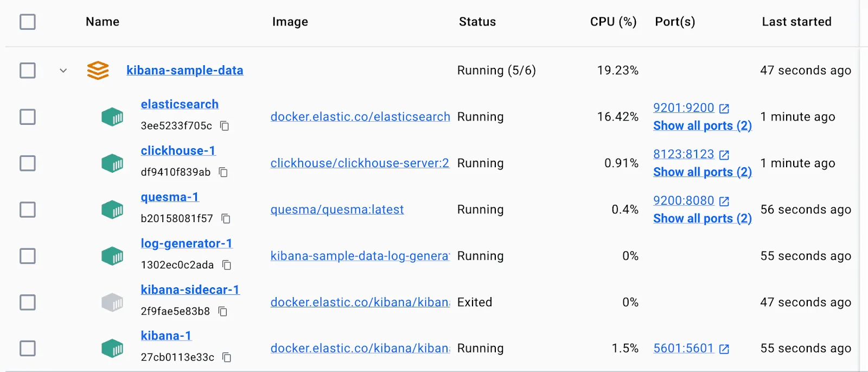Select the checkbox for kibana-sidecar-1
Viewport: 868px width, 372px height.
(x=27, y=302)
